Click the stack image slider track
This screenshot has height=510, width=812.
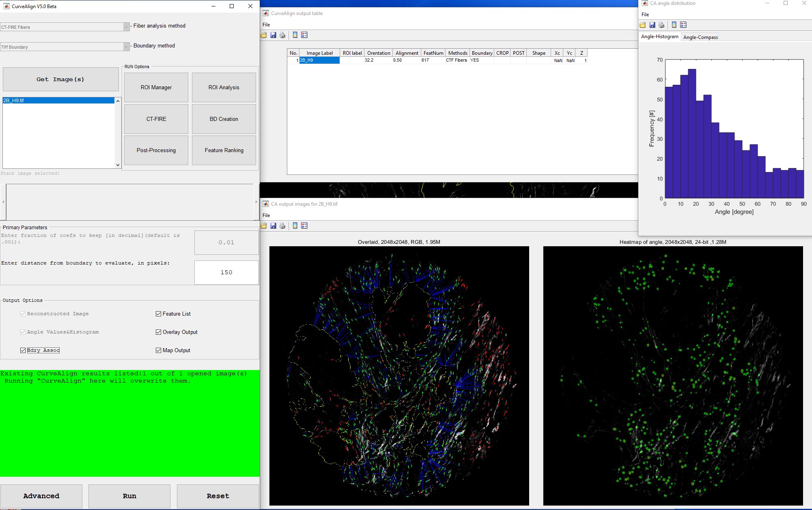[x=130, y=202]
